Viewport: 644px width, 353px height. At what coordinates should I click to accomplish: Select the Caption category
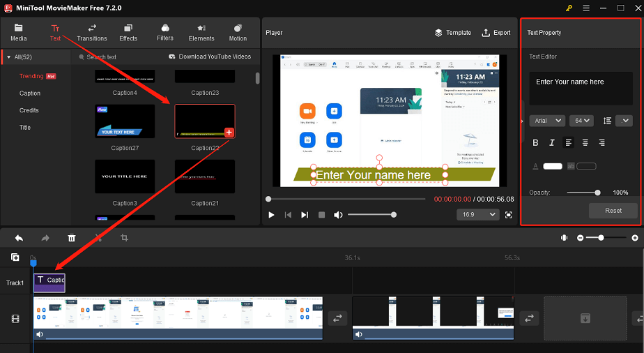pos(30,93)
